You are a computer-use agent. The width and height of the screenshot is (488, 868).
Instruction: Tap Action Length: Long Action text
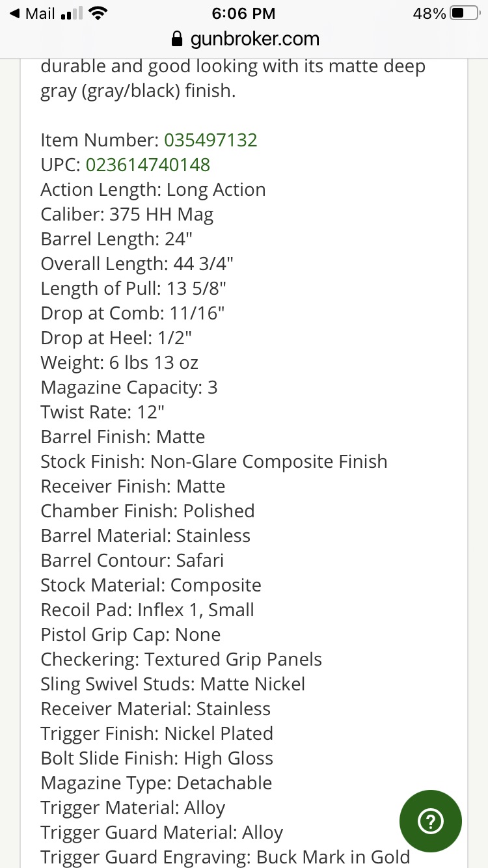click(153, 189)
